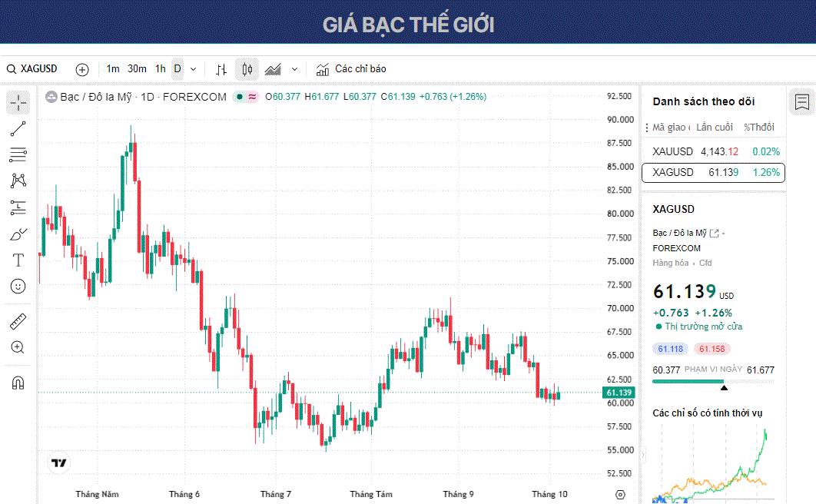816x504 pixels.
Task: Select the crosshair cursor tool
Action: coord(18,103)
